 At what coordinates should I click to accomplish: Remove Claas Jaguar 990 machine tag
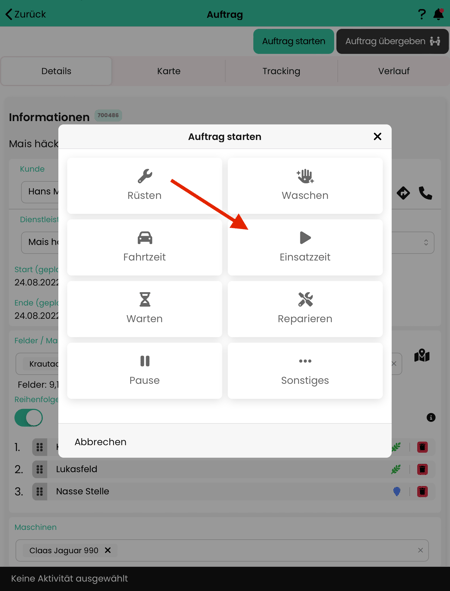click(108, 550)
